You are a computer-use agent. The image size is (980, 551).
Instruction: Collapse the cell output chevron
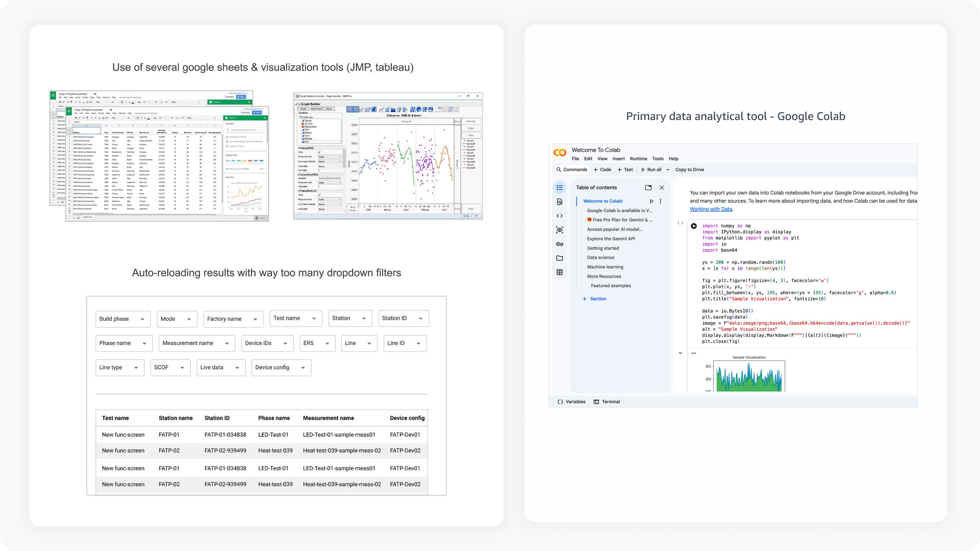[x=680, y=353]
